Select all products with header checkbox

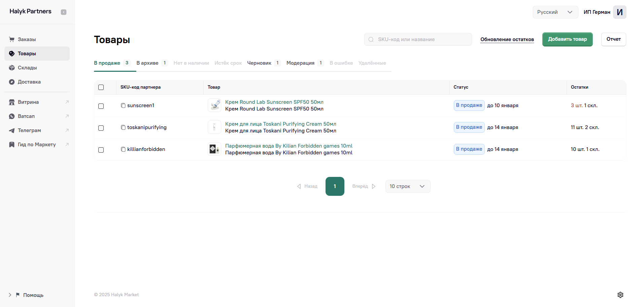click(x=101, y=87)
